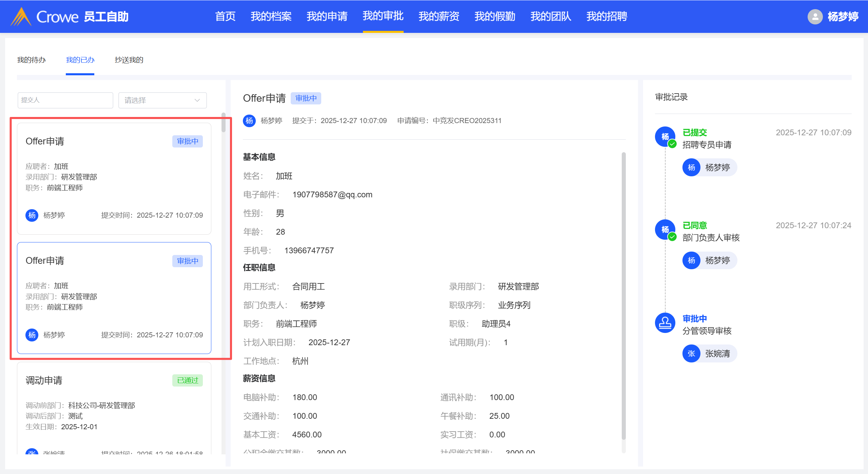Click the detail panel vertical scrollbar
The width and height of the screenshot is (868, 474).
(623, 295)
